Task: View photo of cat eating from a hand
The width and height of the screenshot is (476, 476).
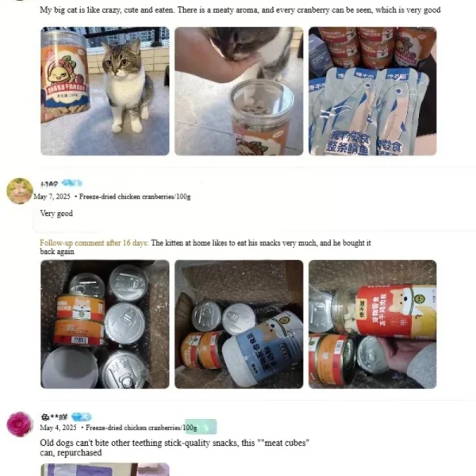Action: click(239, 91)
